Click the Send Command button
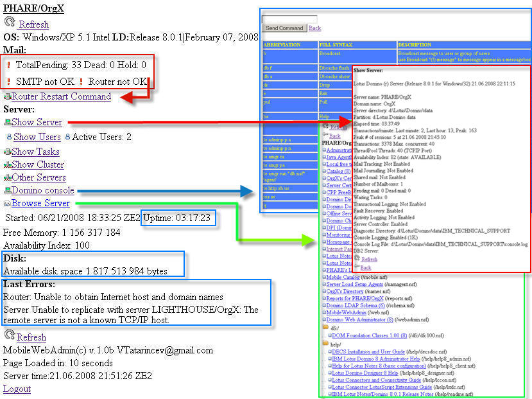The width and height of the screenshot is (532, 399). tap(284, 28)
